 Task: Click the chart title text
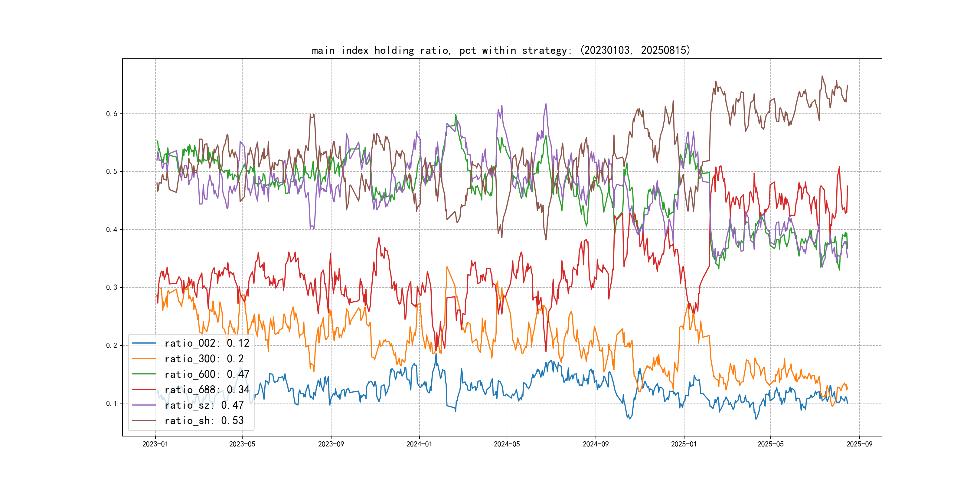(501, 50)
